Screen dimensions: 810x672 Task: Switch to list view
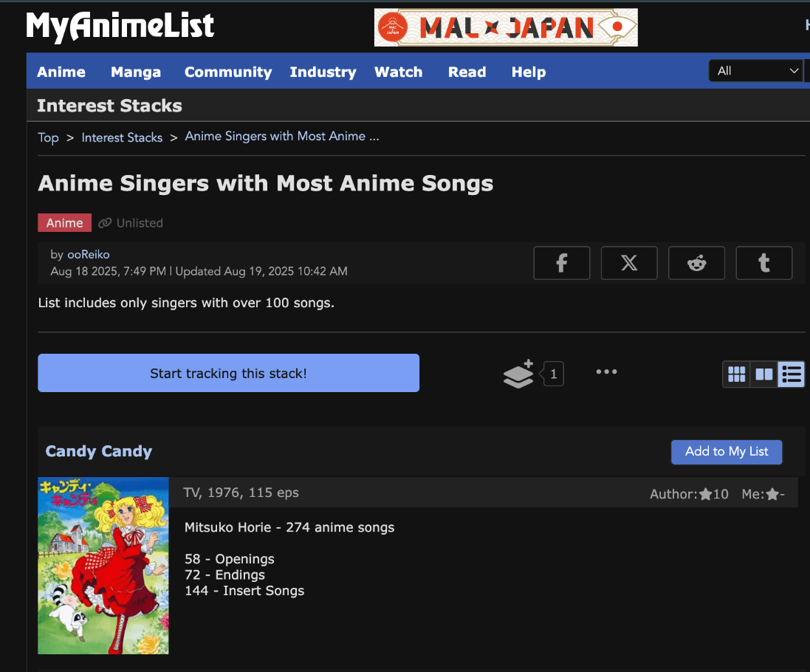tap(791, 374)
